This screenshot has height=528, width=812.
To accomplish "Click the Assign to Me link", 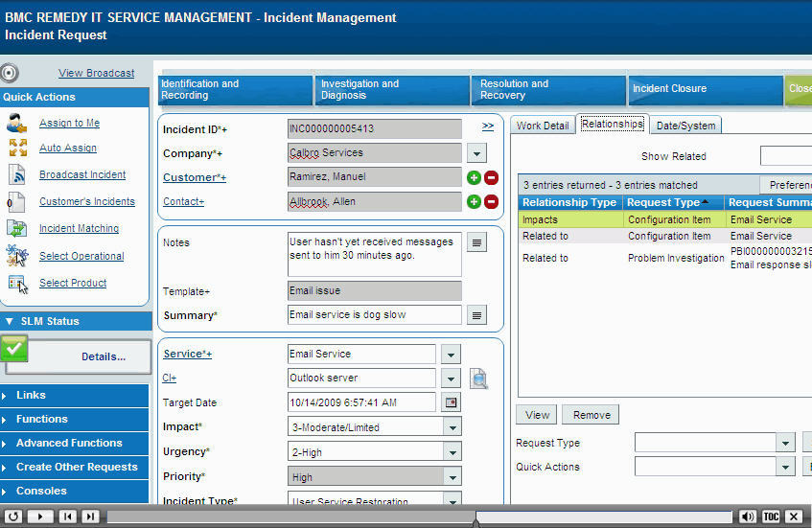I will [69, 123].
